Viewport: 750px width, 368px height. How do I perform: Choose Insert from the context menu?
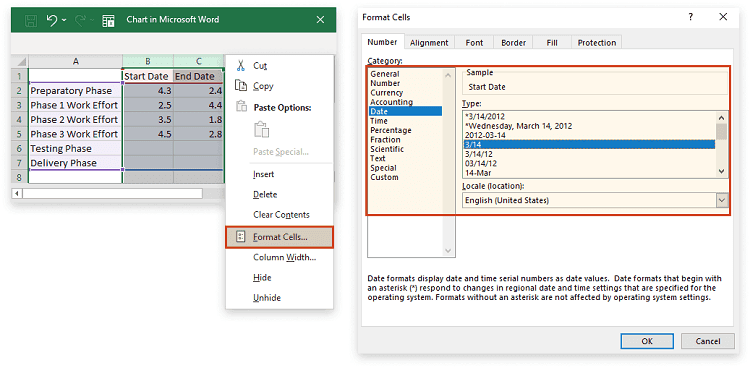tap(264, 175)
